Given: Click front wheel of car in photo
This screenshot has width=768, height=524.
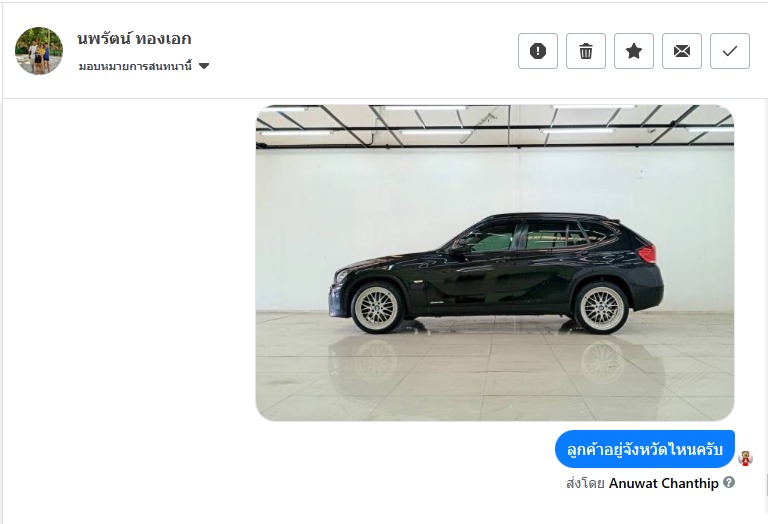Looking at the screenshot, I should point(376,308).
